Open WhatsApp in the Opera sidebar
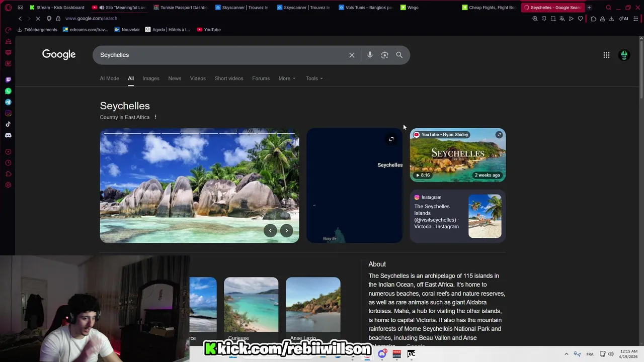Screen dimensions: 644x362 [8, 91]
